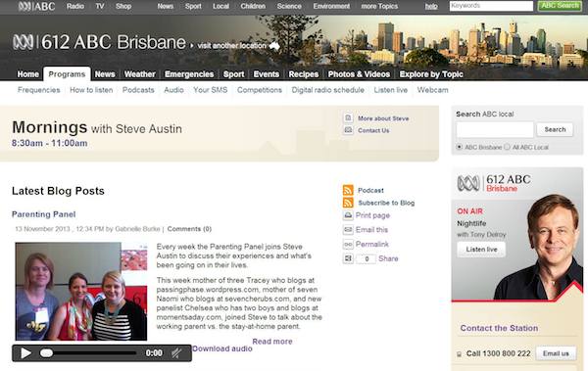The height and width of the screenshot is (371, 588).
Task: Click the phone icon beside Call number
Action: [459, 354]
